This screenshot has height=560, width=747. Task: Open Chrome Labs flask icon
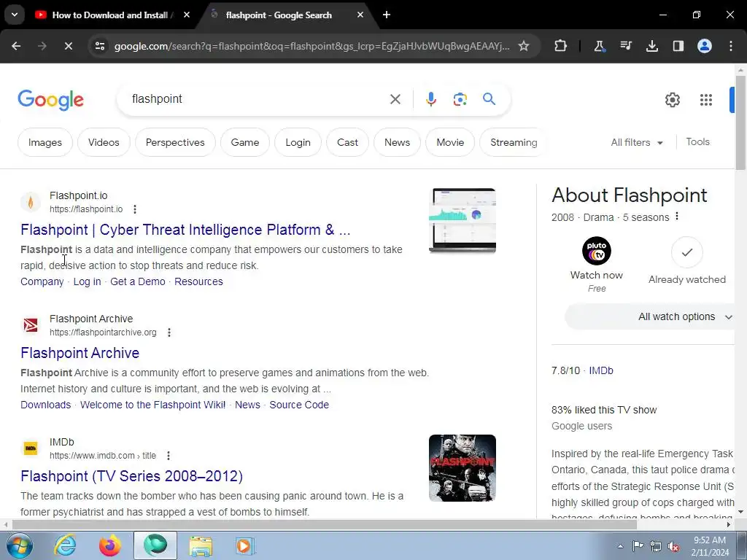(600, 46)
